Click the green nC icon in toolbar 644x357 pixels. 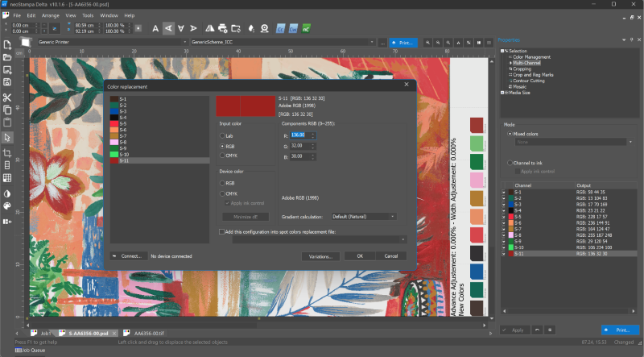coord(306,28)
